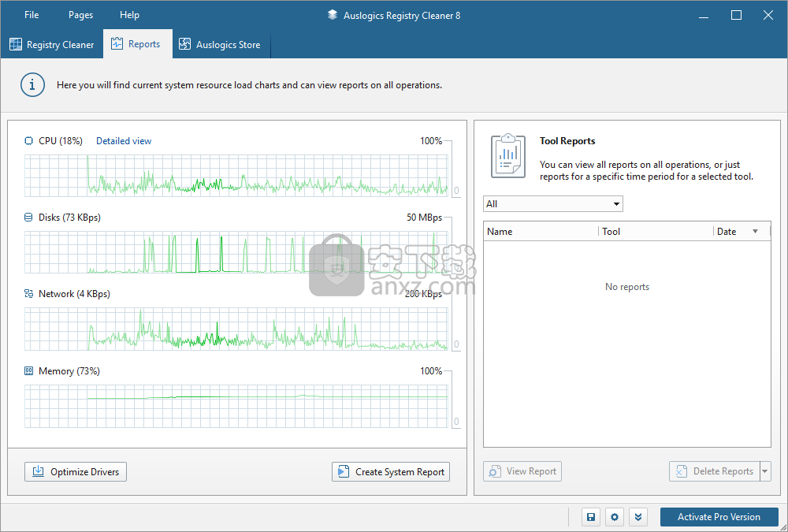
Task: Open the All reports filter dropdown
Action: click(553, 203)
